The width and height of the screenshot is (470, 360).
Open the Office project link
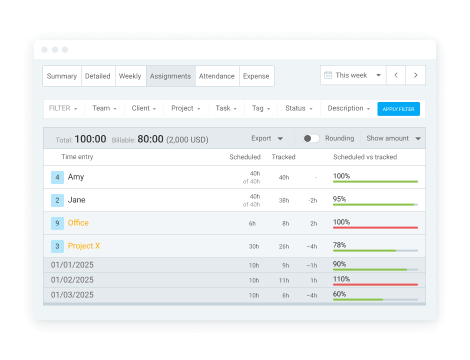pos(78,223)
